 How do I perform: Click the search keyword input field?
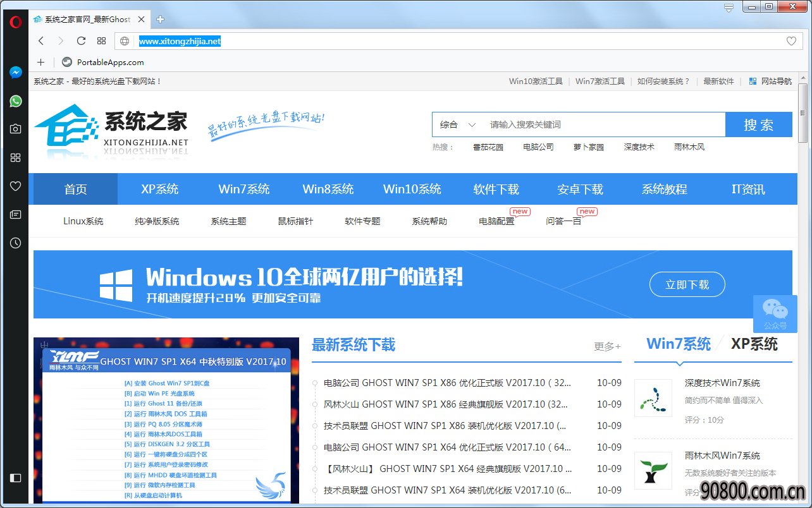point(604,124)
